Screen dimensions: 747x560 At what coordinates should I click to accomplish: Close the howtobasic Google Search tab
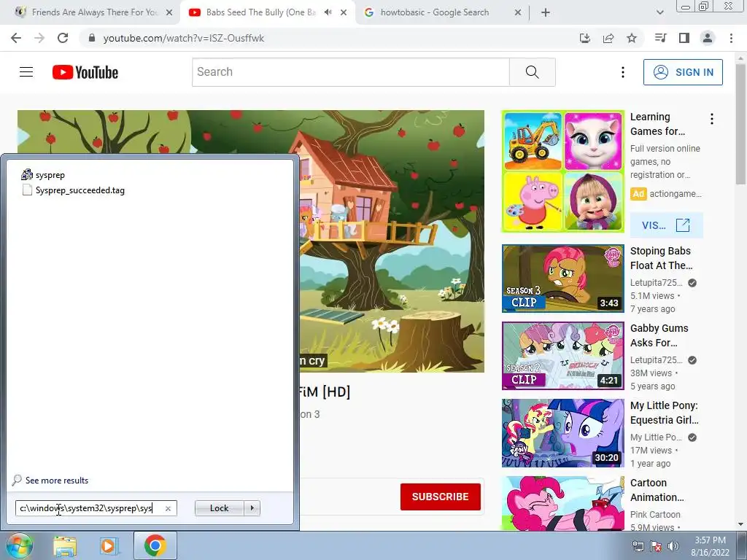pyautogui.click(x=518, y=13)
